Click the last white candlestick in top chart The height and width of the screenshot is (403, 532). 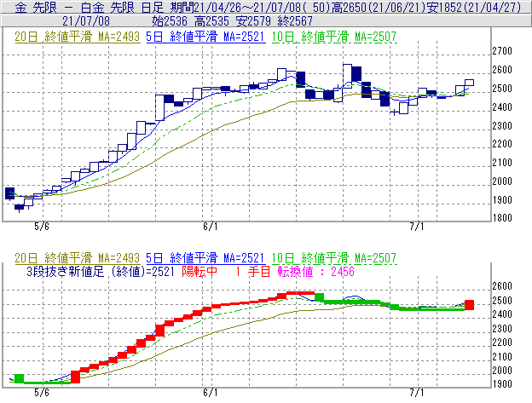[x=469, y=83]
